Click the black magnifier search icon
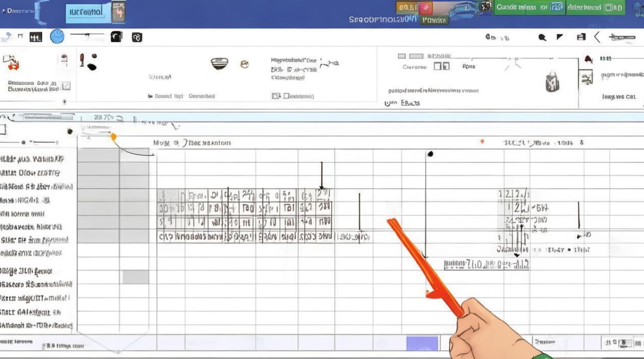 (x=542, y=37)
